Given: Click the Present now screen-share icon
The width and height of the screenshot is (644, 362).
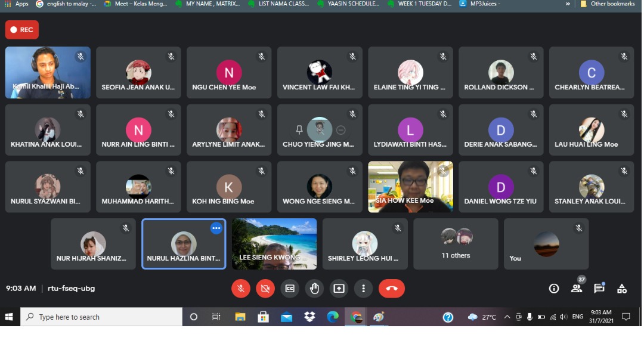Looking at the screenshot, I should pyautogui.click(x=339, y=289).
